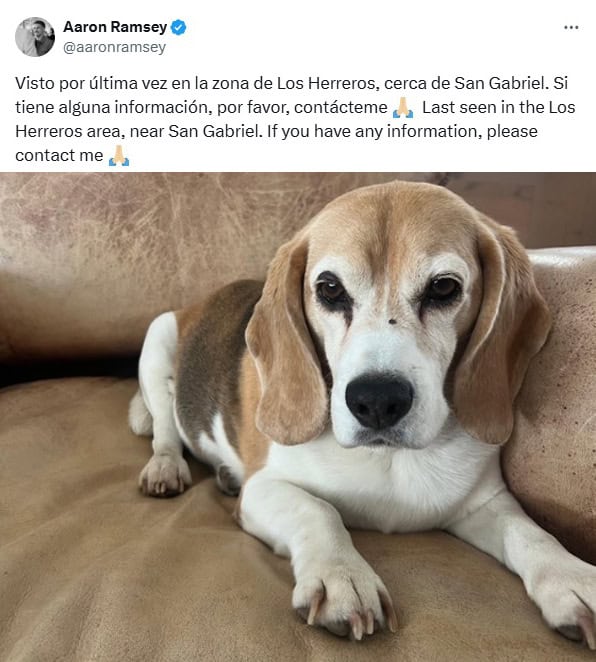Click 'cerca de San Gabriel' in Spanish text
Image resolution: width=596 pixels, height=662 pixels.
[x=466, y=83]
